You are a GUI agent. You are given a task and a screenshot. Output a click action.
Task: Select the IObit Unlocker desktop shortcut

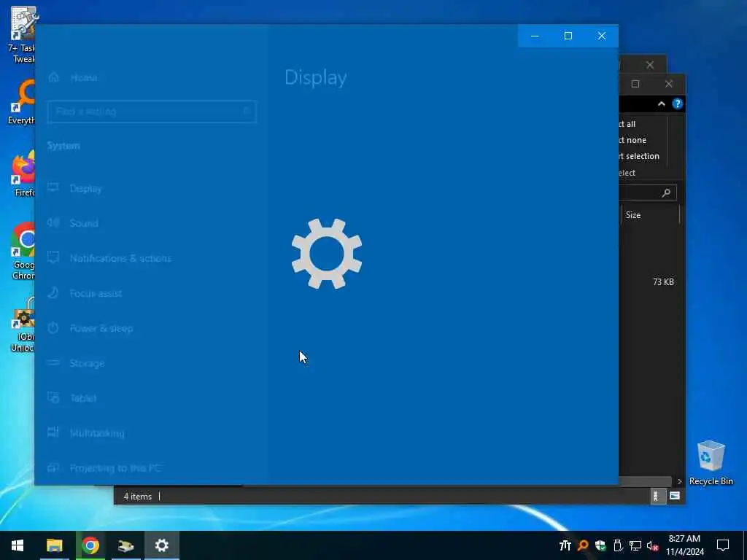[23, 324]
